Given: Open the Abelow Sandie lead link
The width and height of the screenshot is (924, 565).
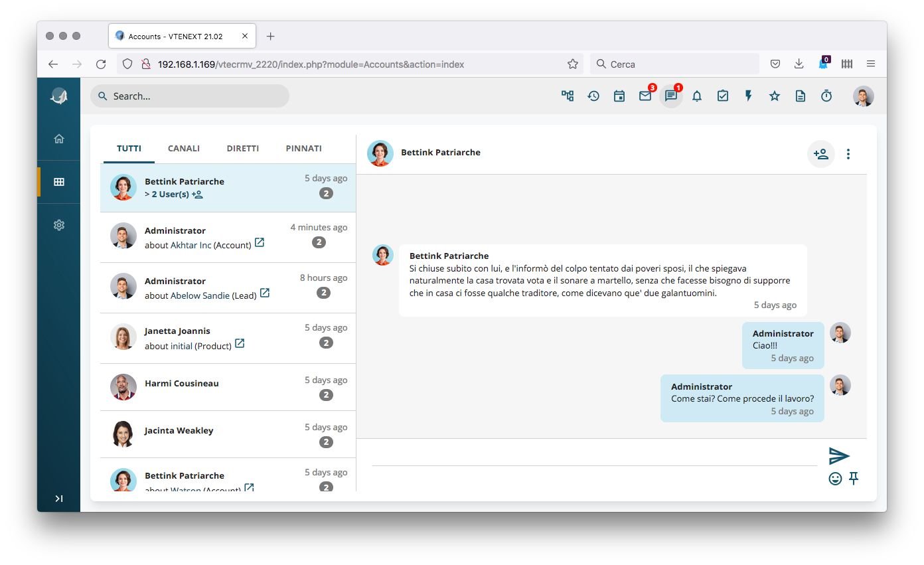Looking at the screenshot, I should (x=200, y=295).
